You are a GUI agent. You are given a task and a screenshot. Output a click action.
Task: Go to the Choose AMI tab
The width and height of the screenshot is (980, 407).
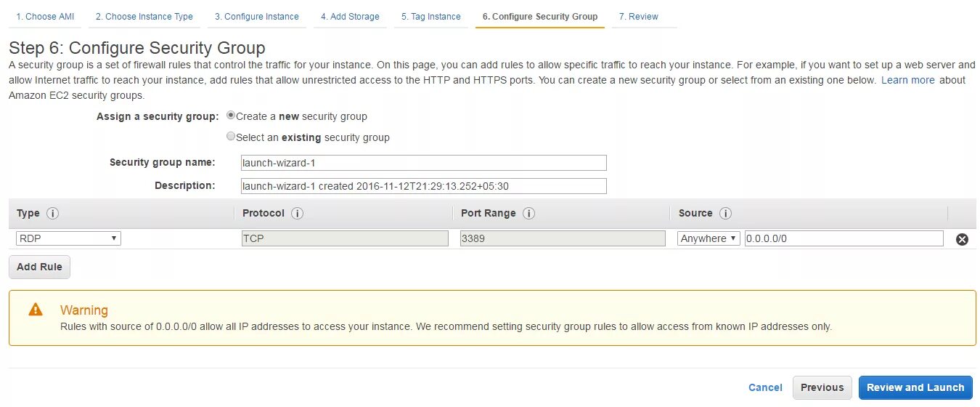pyautogui.click(x=45, y=17)
